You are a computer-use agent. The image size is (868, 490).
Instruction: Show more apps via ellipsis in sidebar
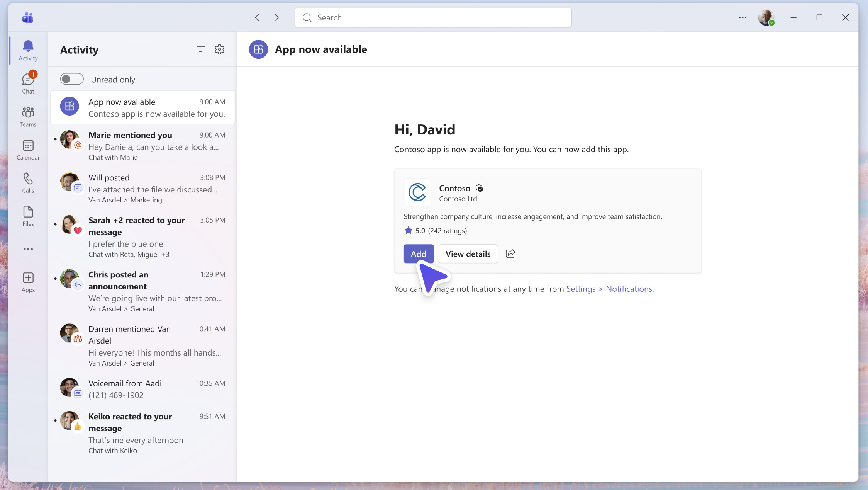(x=28, y=249)
